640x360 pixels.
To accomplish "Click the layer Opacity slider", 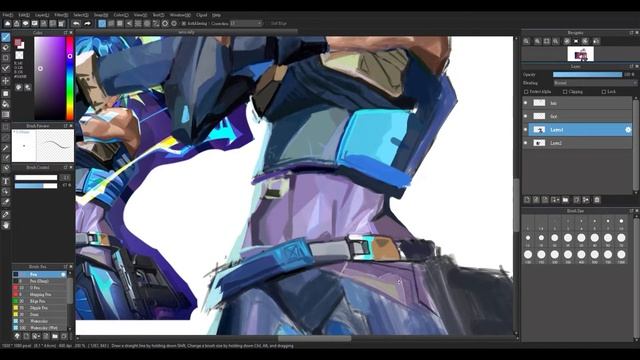I will [x=587, y=75].
